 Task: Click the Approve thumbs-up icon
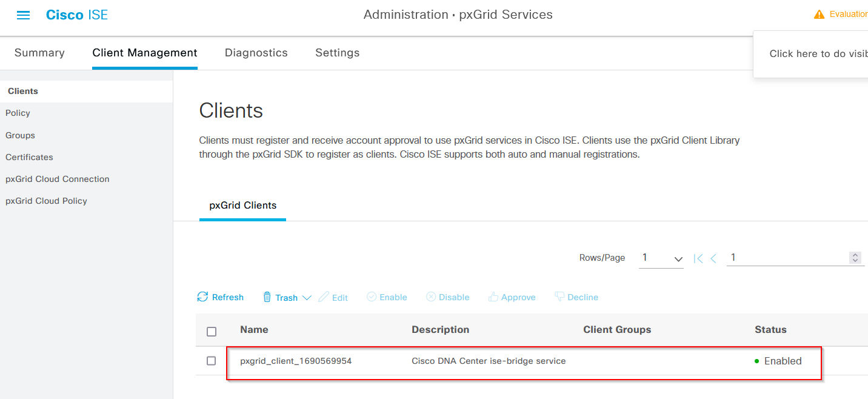click(x=493, y=297)
